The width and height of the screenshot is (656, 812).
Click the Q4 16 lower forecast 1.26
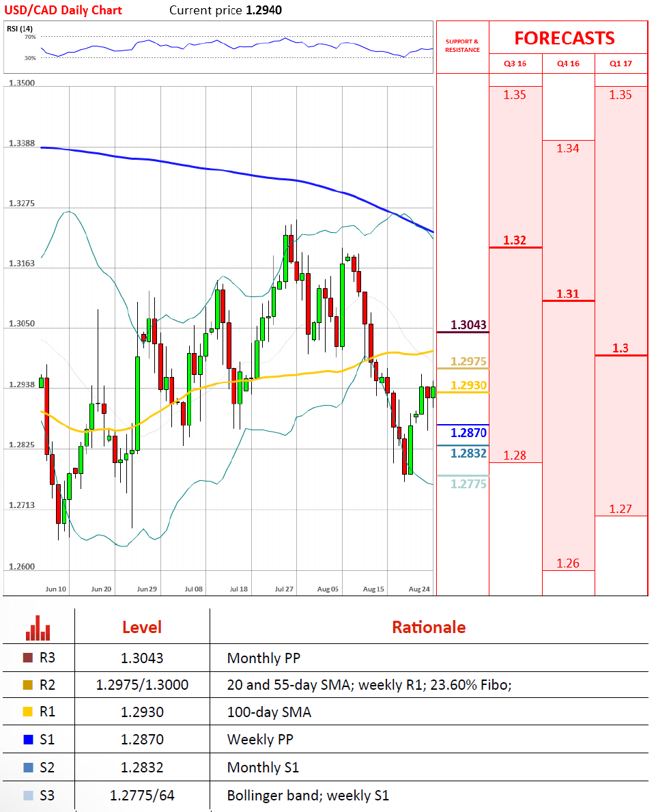tap(567, 563)
